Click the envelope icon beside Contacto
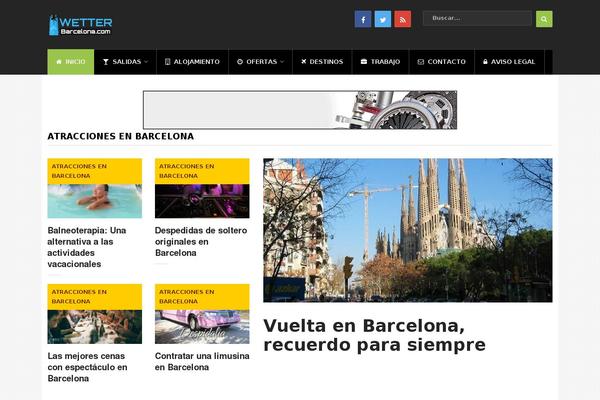The height and width of the screenshot is (400, 600). click(x=421, y=62)
